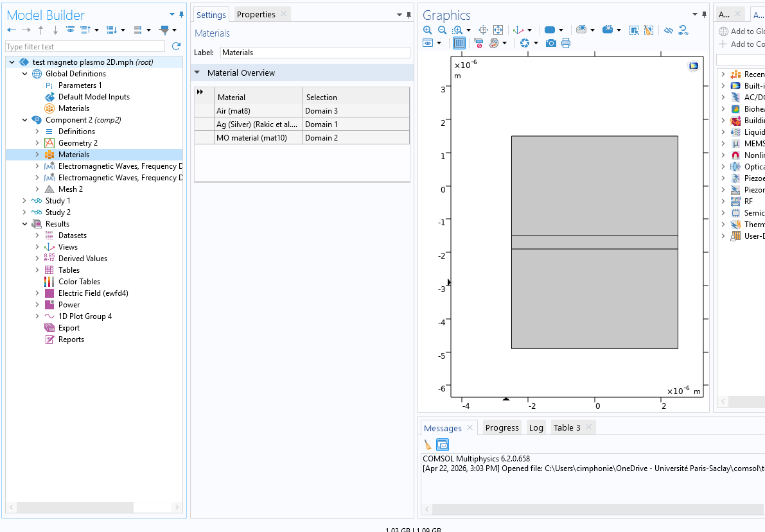Clear the Messages log with broom icon
This screenshot has height=532, width=765.
tap(428, 445)
